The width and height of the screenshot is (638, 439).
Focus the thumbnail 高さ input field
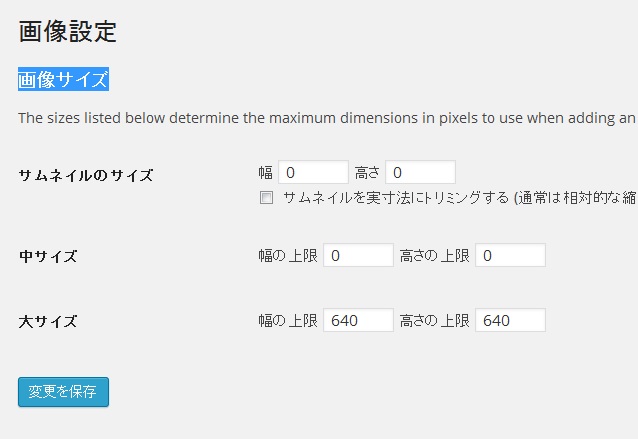(x=420, y=172)
